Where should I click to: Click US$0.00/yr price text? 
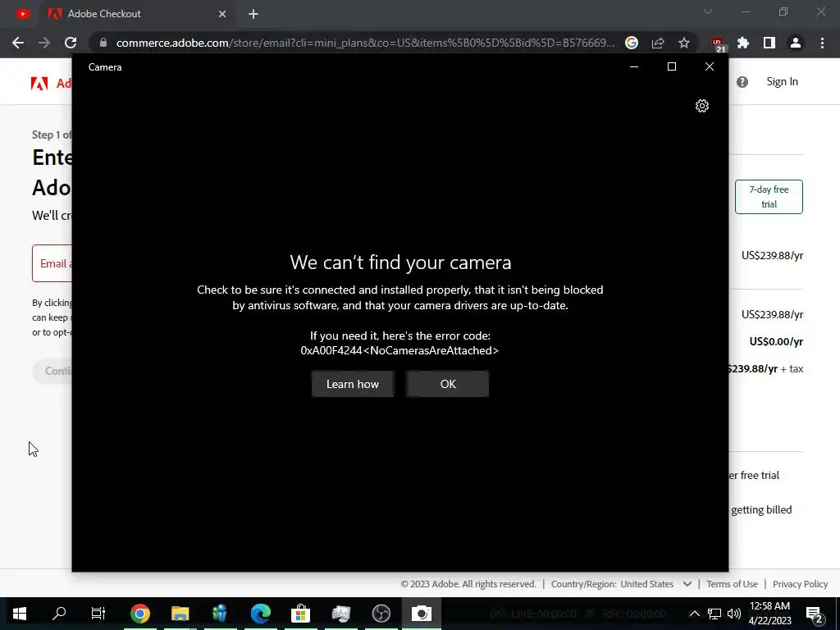point(776,342)
